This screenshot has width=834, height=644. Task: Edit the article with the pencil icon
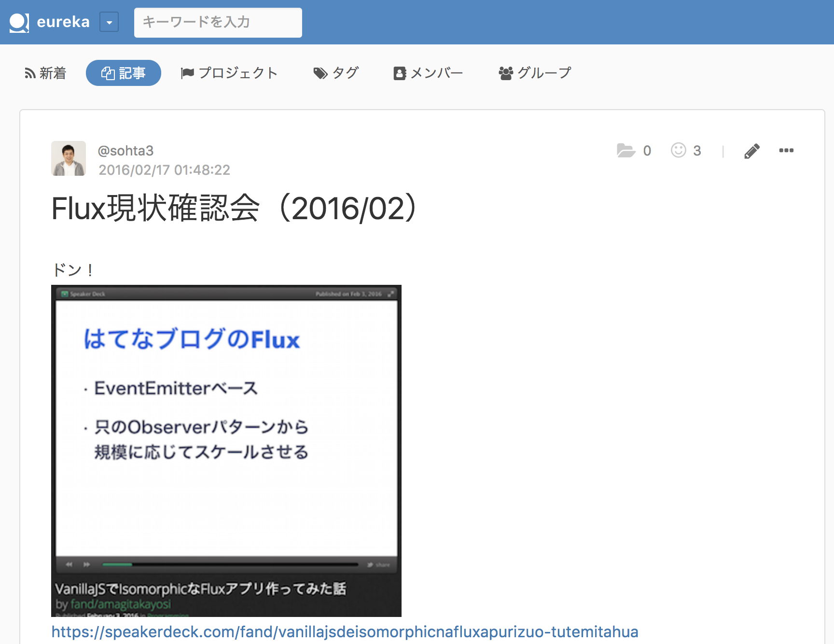(x=751, y=151)
